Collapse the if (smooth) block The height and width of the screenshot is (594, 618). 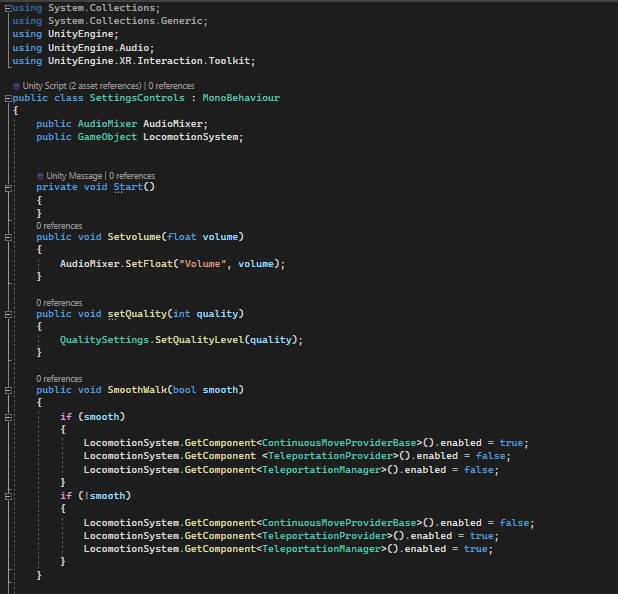7,416
